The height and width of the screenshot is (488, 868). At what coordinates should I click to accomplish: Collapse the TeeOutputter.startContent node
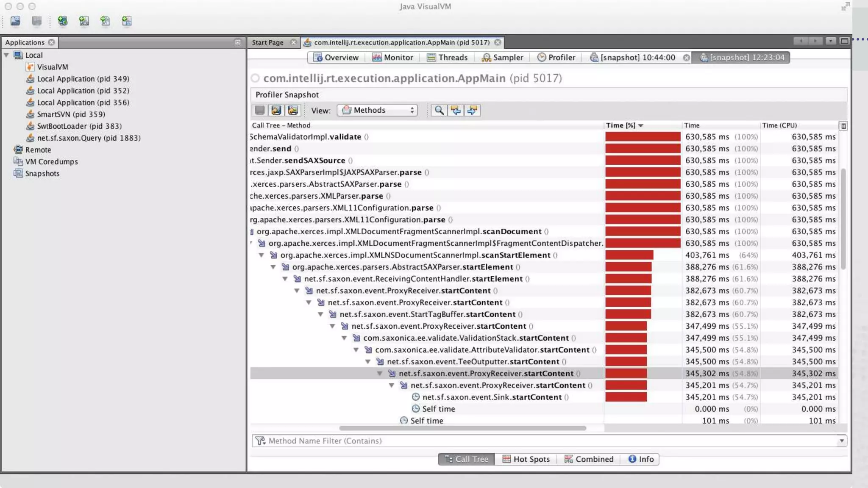click(368, 362)
